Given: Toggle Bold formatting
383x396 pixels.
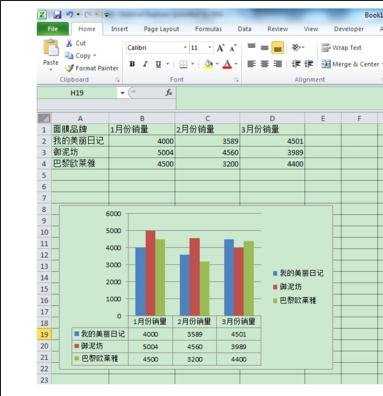Looking at the screenshot, I should tap(132, 64).
